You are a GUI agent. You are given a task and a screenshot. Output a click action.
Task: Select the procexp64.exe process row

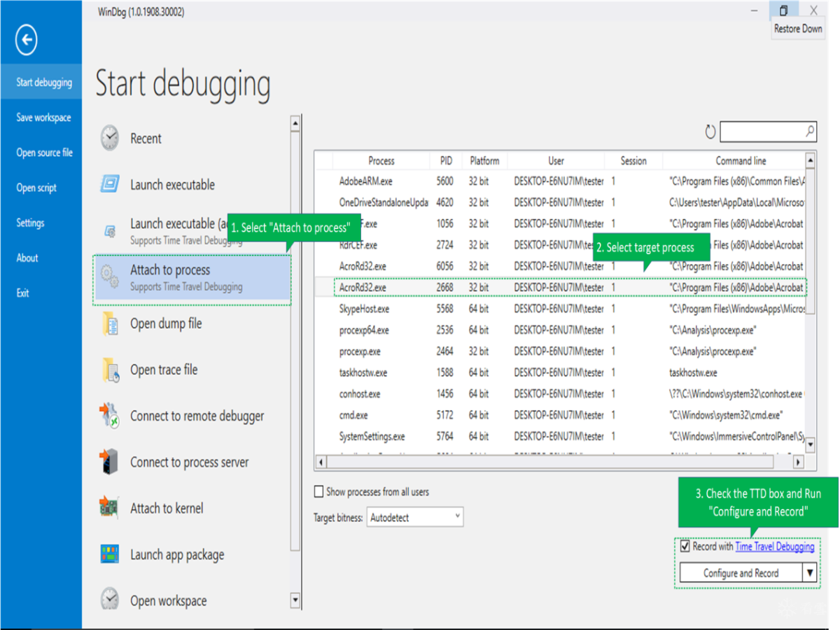point(559,330)
